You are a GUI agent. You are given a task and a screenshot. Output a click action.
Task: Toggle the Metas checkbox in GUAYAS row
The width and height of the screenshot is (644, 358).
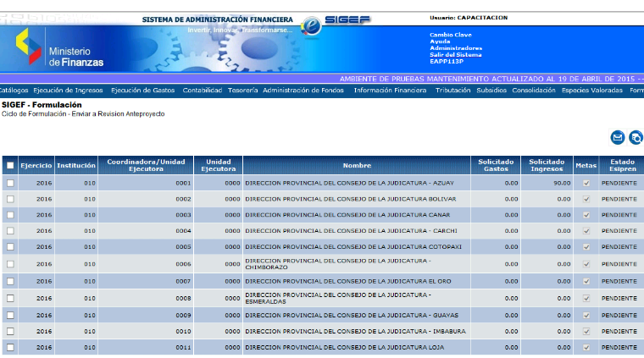586,316
